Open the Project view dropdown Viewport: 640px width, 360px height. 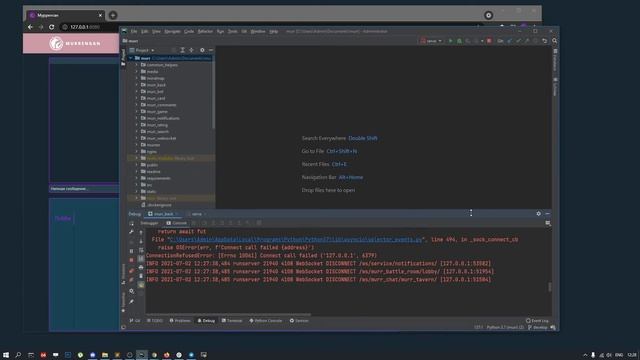pyautogui.click(x=142, y=50)
